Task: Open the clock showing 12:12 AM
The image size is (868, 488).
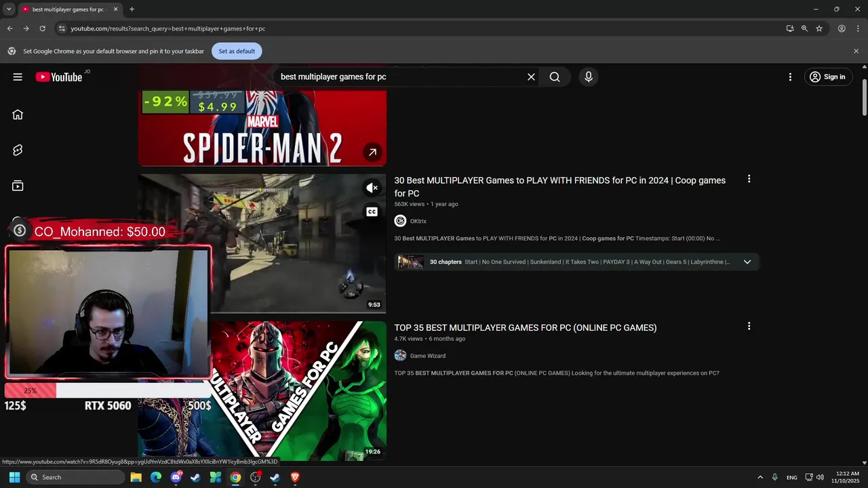Action: click(x=848, y=477)
